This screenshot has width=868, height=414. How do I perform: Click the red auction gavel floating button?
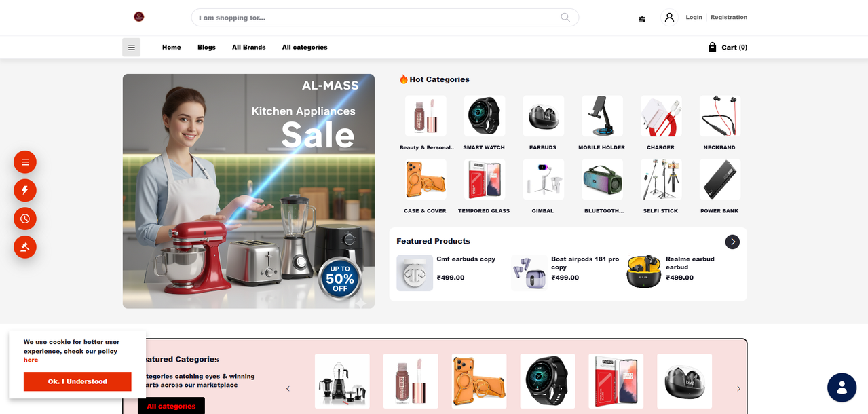tap(25, 247)
